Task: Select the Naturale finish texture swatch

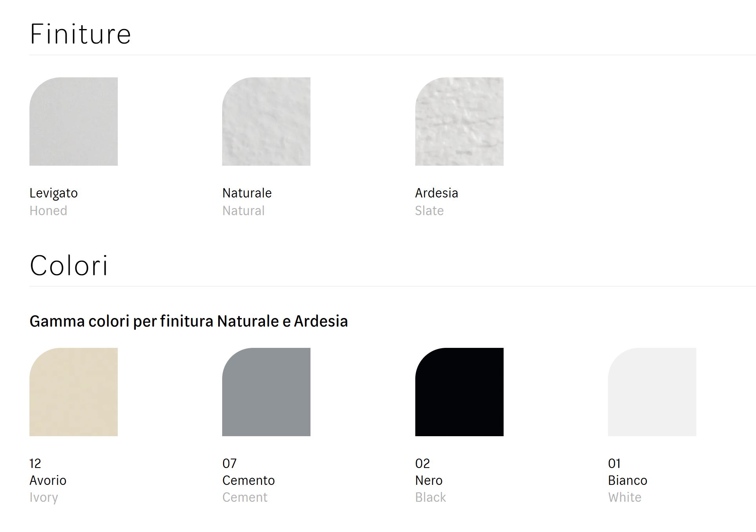Action: click(x=266, y=121)
